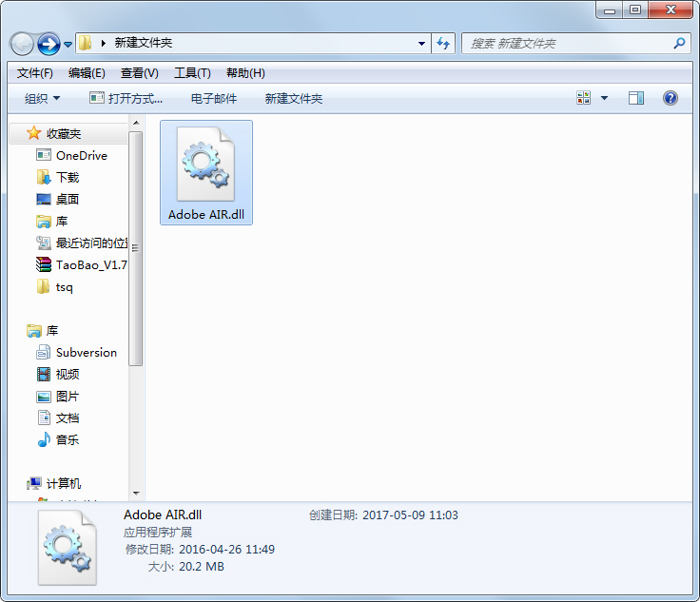
Task: Click the folder icon in the address bar
Action: tap(86, 44)
